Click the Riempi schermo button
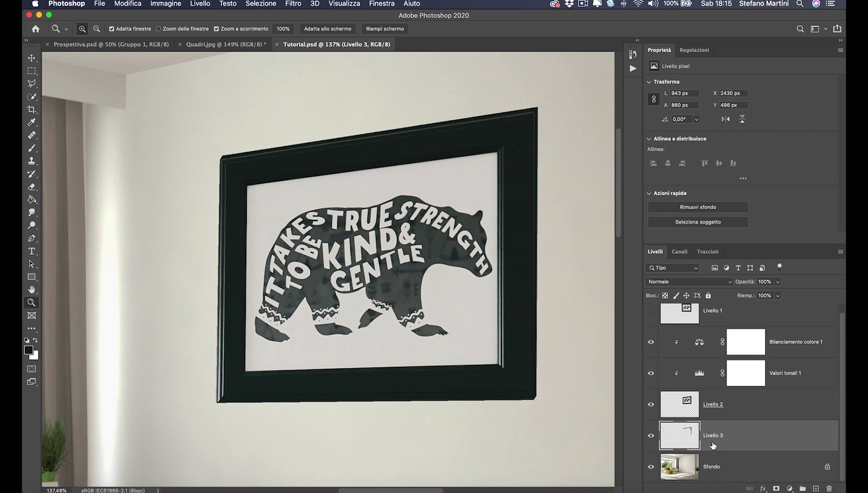 click(385, 29)
